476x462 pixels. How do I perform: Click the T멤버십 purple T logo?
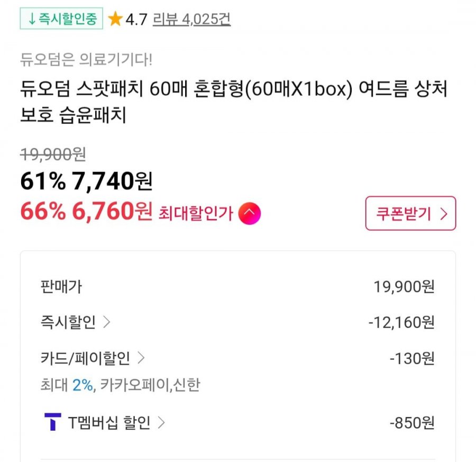point(53,421)
